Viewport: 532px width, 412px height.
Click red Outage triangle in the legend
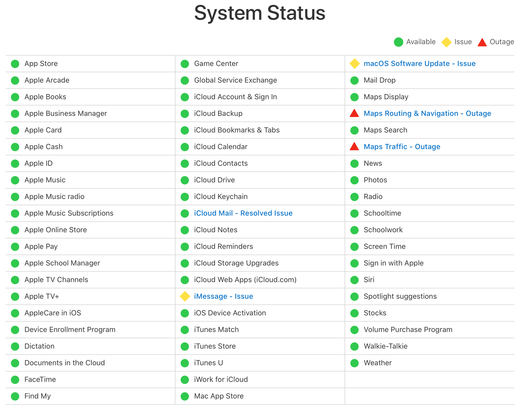click(x=482, y=42)
